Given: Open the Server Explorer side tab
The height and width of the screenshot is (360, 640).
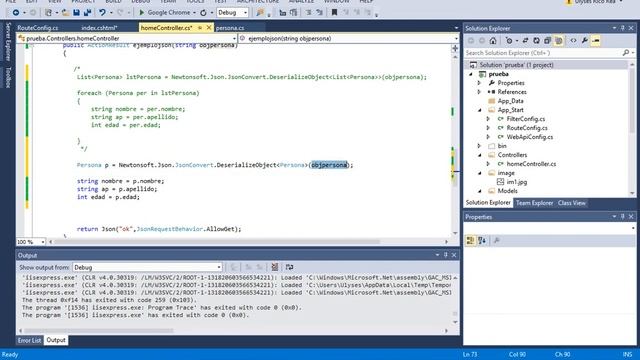Looking at the screenshot, I should tap(8, 42).
